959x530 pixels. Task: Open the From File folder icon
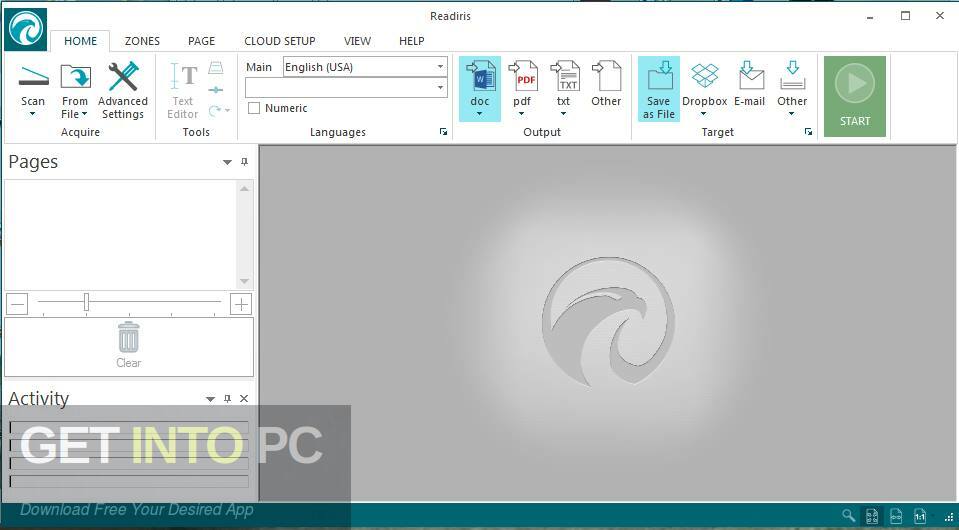[75, 76]
